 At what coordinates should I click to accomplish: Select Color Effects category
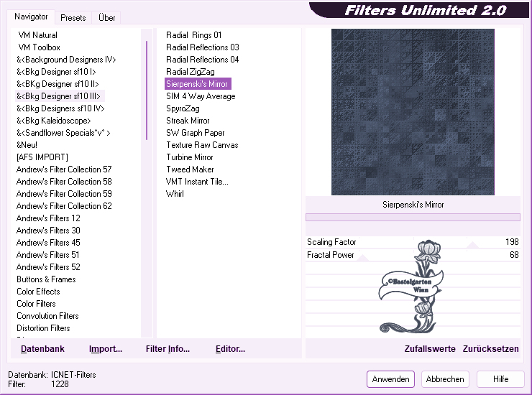[38, 292]
